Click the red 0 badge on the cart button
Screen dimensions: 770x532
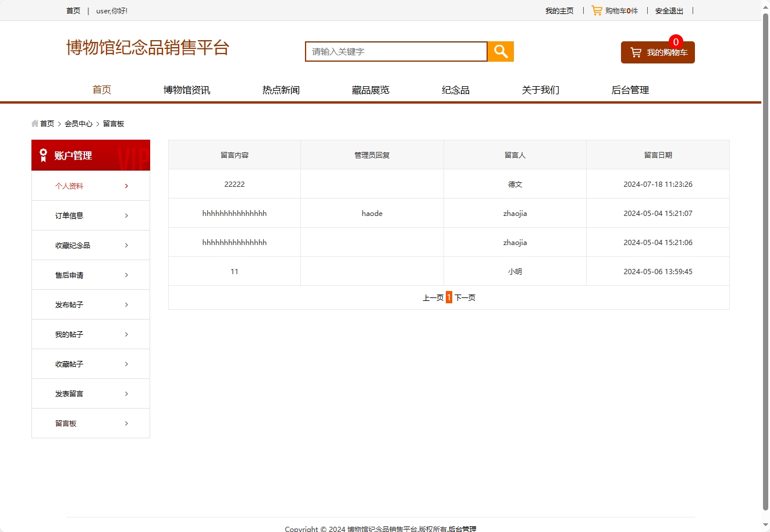(676, 41)
